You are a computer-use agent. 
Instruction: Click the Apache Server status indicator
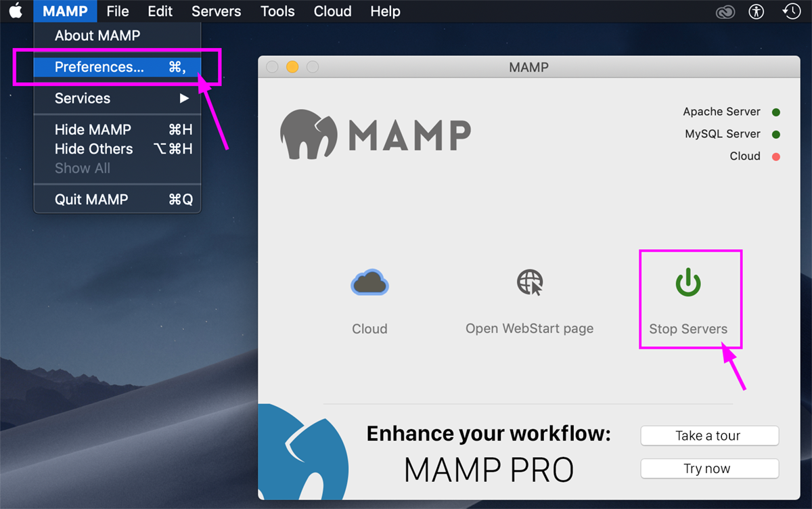coord(776,112)
